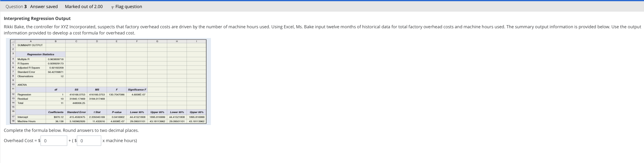Click the 'Multiple R' row label
This screenshot has width=644, height=163.
tap(24, 59)
